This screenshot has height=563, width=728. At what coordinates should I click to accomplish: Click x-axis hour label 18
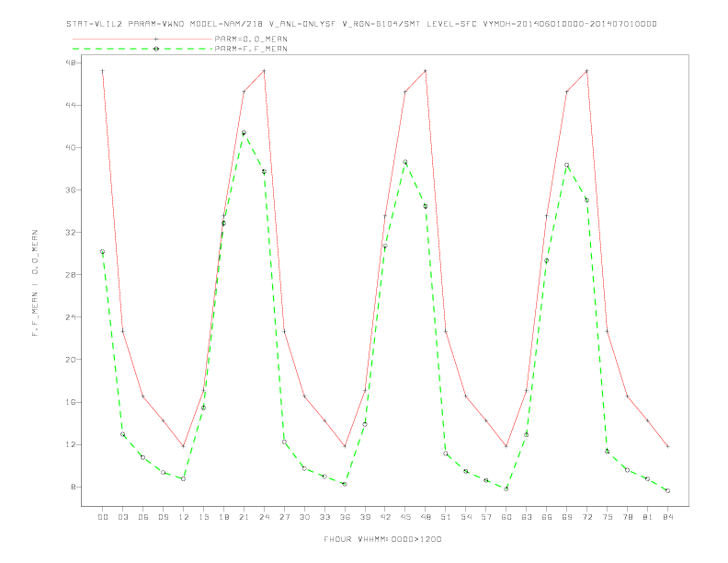223,517
